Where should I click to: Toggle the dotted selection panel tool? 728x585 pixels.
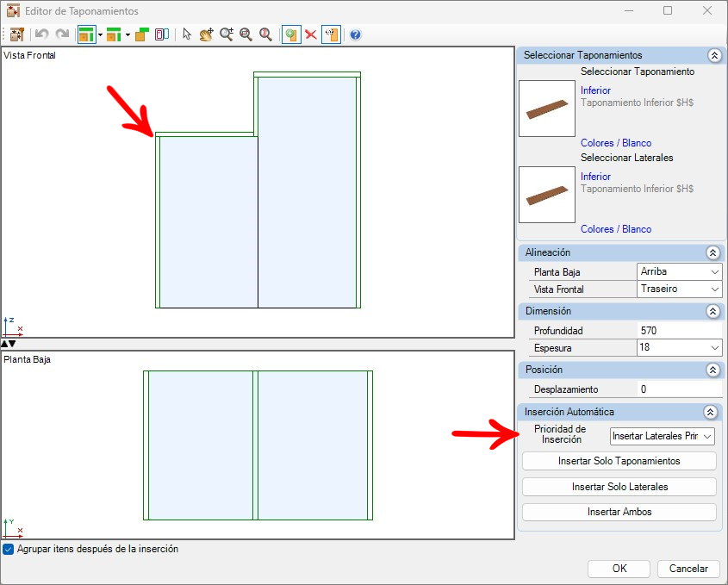331,34
